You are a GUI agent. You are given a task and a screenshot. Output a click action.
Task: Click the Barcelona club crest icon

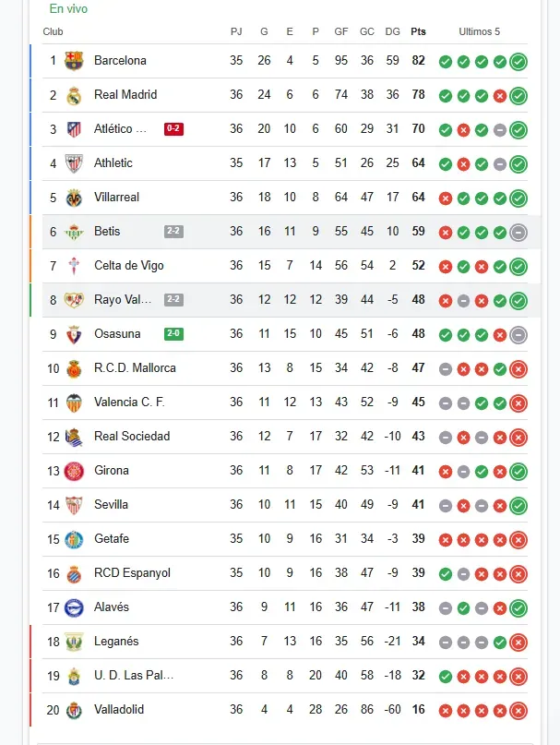(74, 61)
